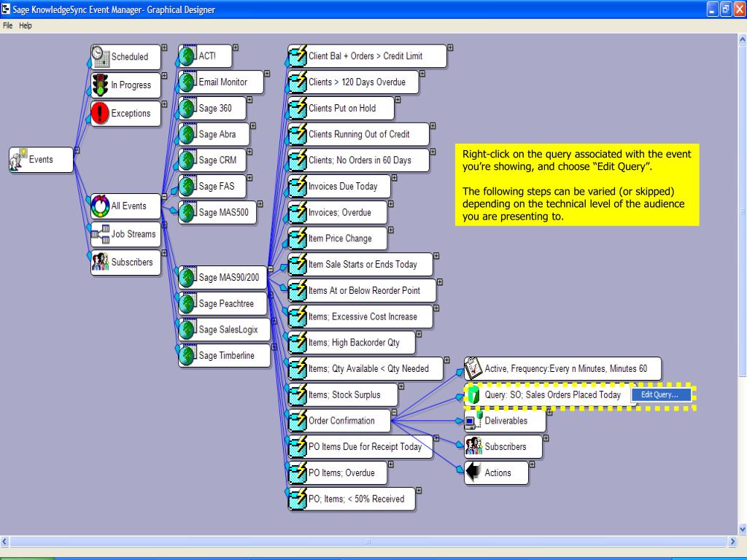The width and height of the screenshot is (747, 560).
Task: Select the Email Monitor globe icon
Action: (x=187, y=82)
